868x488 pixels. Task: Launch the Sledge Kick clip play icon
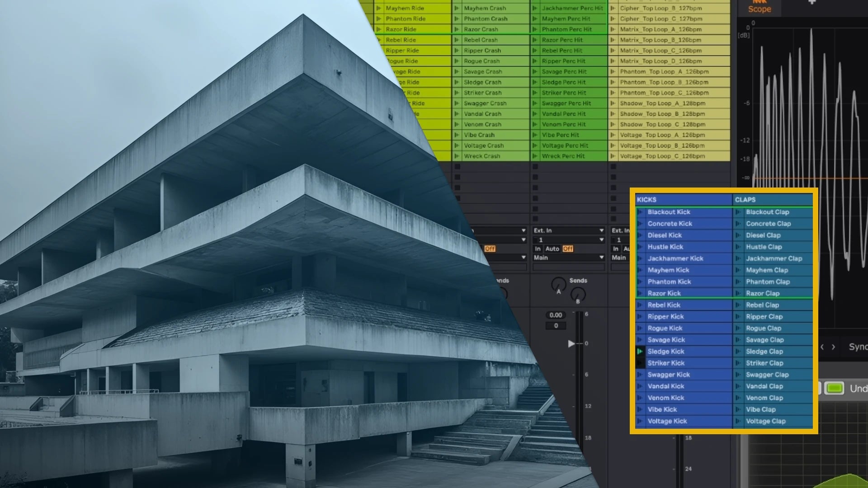(640, 351)
